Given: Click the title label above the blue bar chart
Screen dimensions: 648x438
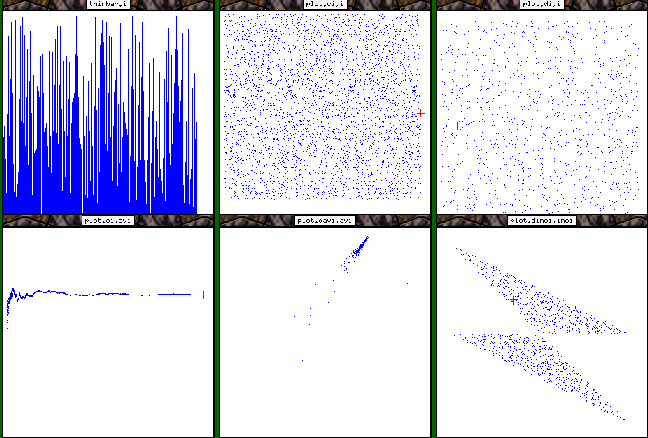Looking at the screenshot, I should coord(107,5).
